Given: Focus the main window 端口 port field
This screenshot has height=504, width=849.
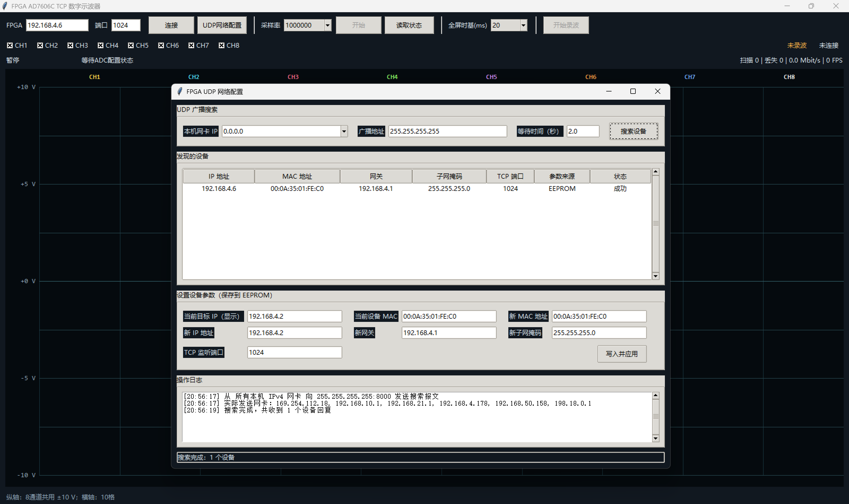Looking at the screenshot, I should coord(126,25).
